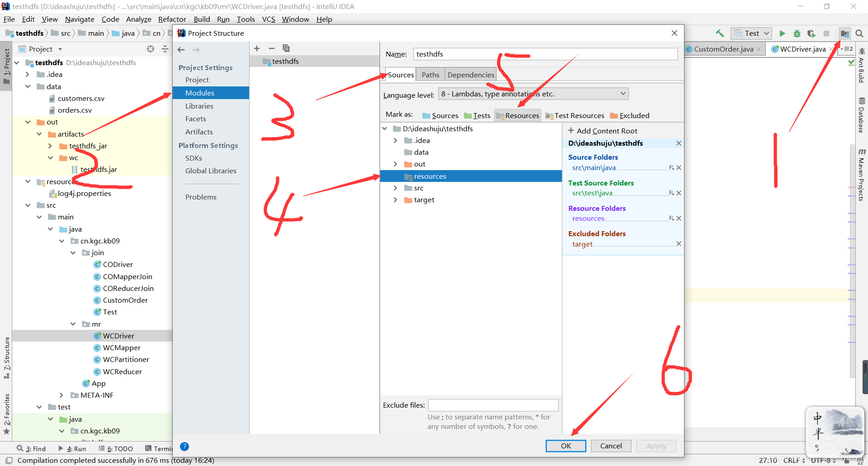The height and width of the screenshot is (466, 868).
Task: Edit properties of resources resource folder
Action: [x=671, y=219]
